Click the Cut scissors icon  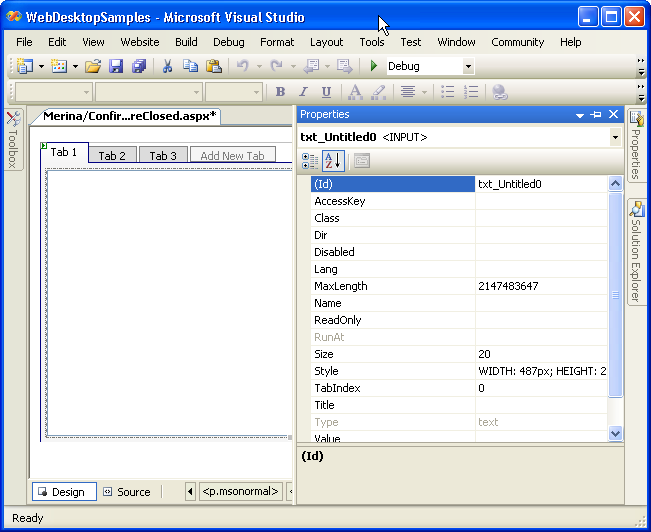click(168, 66)
